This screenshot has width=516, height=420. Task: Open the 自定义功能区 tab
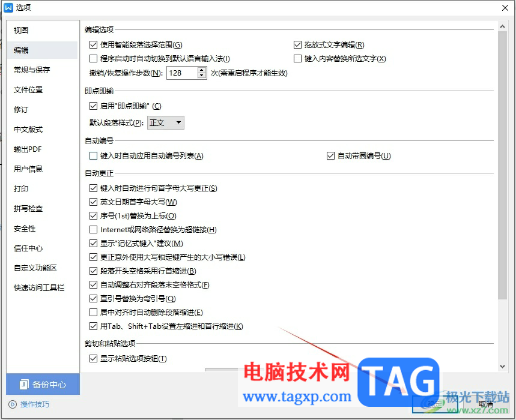click(x=42, y=268)
